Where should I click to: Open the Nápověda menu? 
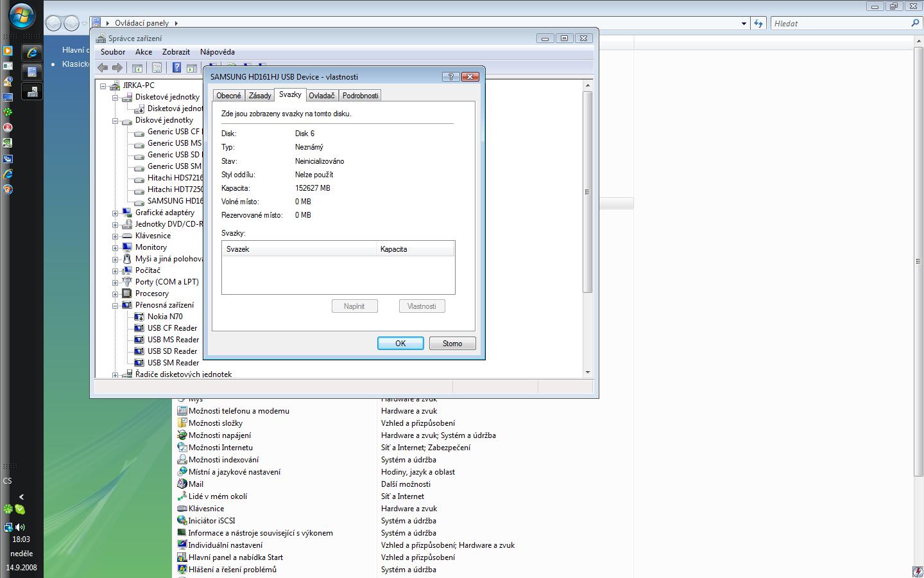click(218, 52)
